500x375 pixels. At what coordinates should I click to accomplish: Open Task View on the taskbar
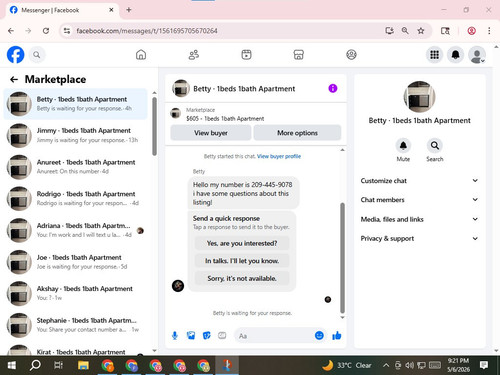(x=58, y=366)
